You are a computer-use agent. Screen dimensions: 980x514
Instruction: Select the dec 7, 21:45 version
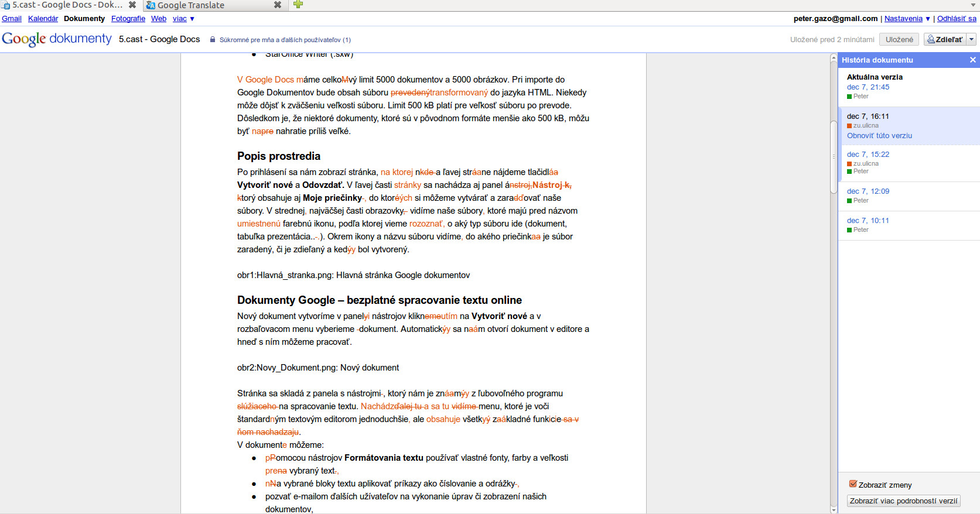868,87
